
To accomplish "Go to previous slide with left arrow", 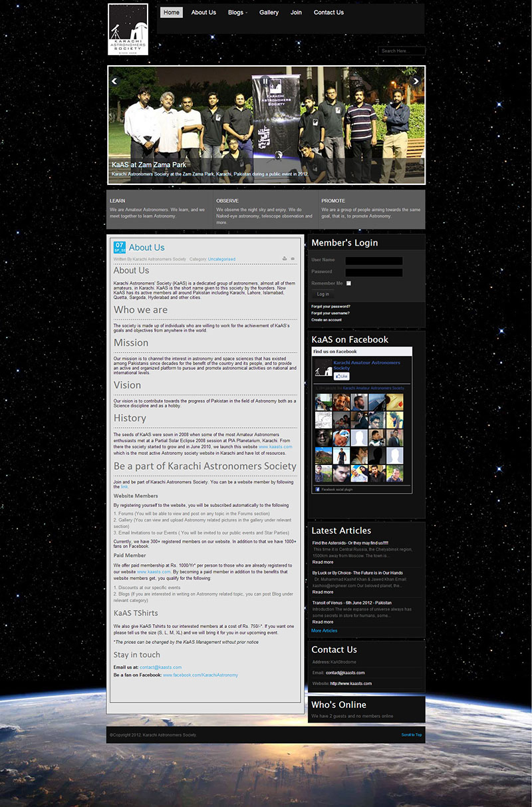I will 114,81.
